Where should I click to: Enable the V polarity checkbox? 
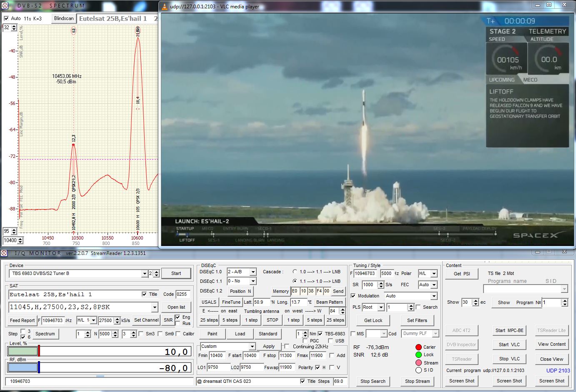click(x=332, y=367)
